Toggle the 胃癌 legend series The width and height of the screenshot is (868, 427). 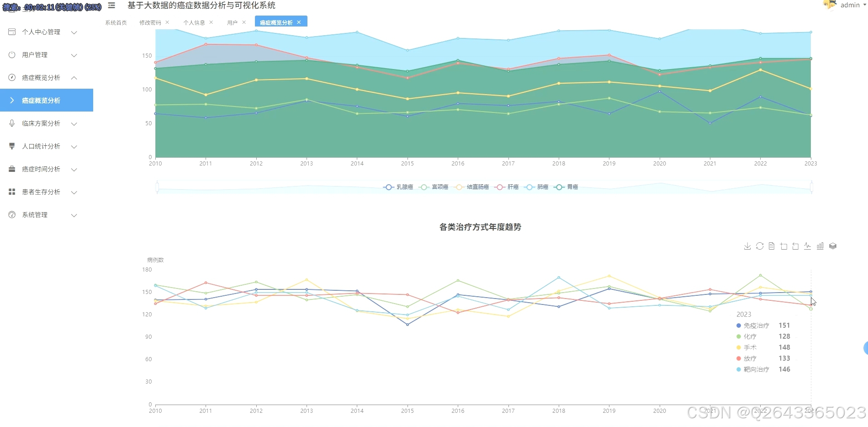pos(566,187)
